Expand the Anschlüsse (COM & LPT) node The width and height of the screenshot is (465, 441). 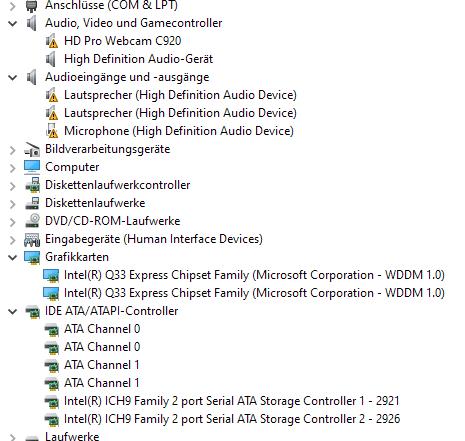point(12,6)
